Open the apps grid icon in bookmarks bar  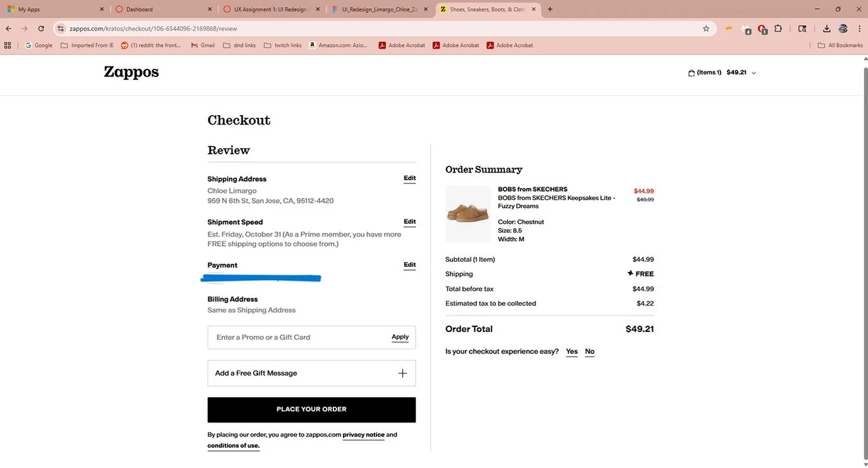pyautogui.click(x=8, y=45)
